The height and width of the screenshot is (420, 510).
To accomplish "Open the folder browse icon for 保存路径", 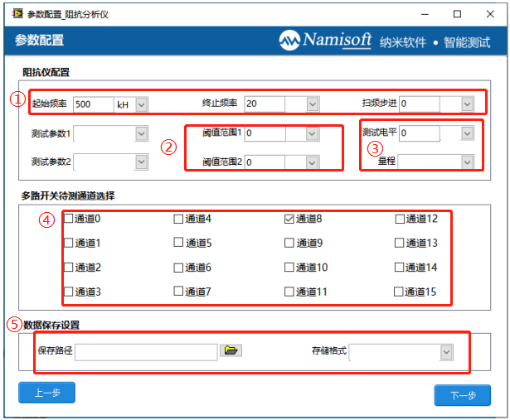I will point(231,350).
